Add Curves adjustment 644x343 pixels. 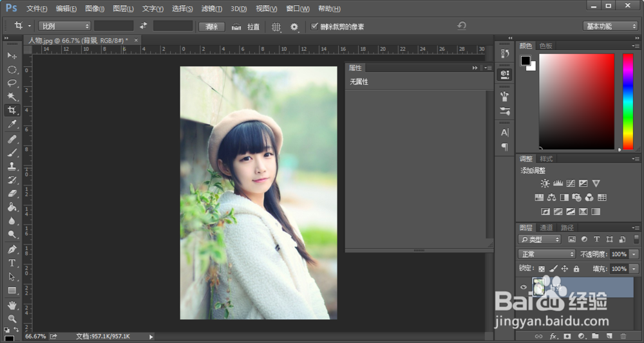(x=571, y=183)
